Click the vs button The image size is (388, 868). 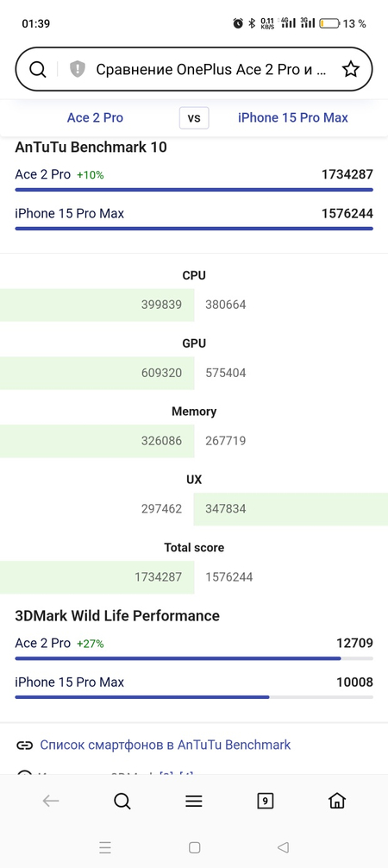pos(194,118)
